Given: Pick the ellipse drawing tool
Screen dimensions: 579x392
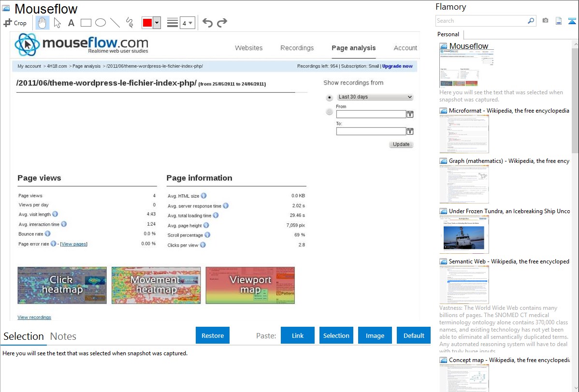Looking at the screenshot, I should click(x=101, y=23).
